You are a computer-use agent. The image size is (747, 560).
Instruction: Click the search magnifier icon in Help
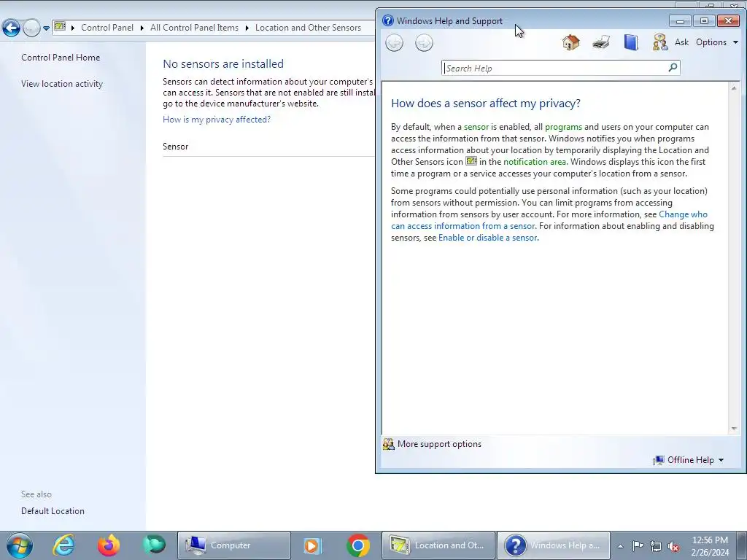(673, 68)
